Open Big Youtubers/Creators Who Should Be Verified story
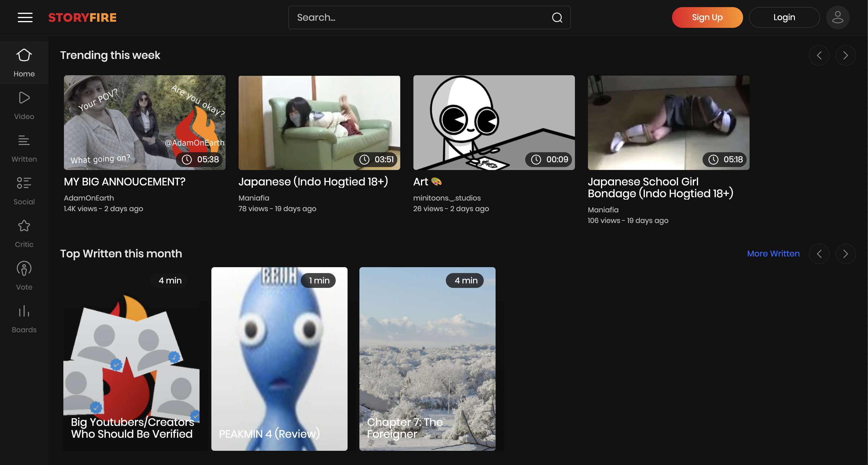 click(x=131, y=359)
